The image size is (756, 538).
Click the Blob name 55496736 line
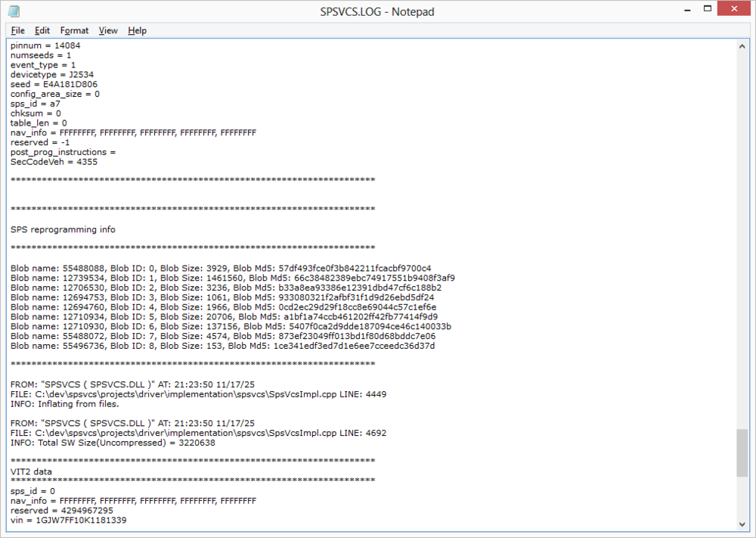223,346
